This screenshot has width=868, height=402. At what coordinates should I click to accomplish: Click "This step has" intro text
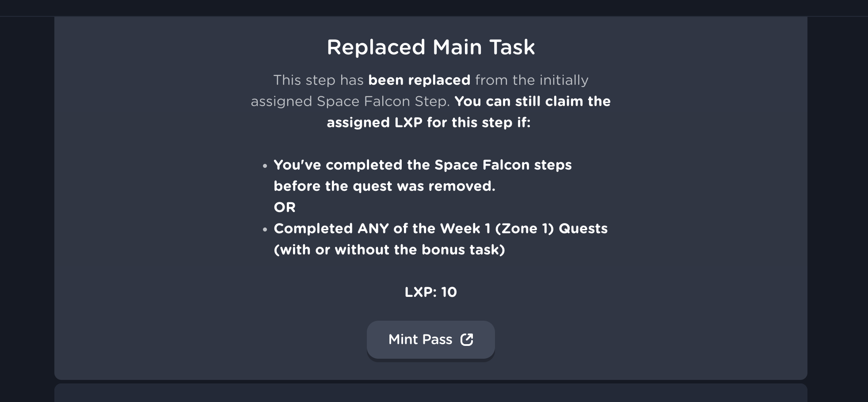pos(318,80)
